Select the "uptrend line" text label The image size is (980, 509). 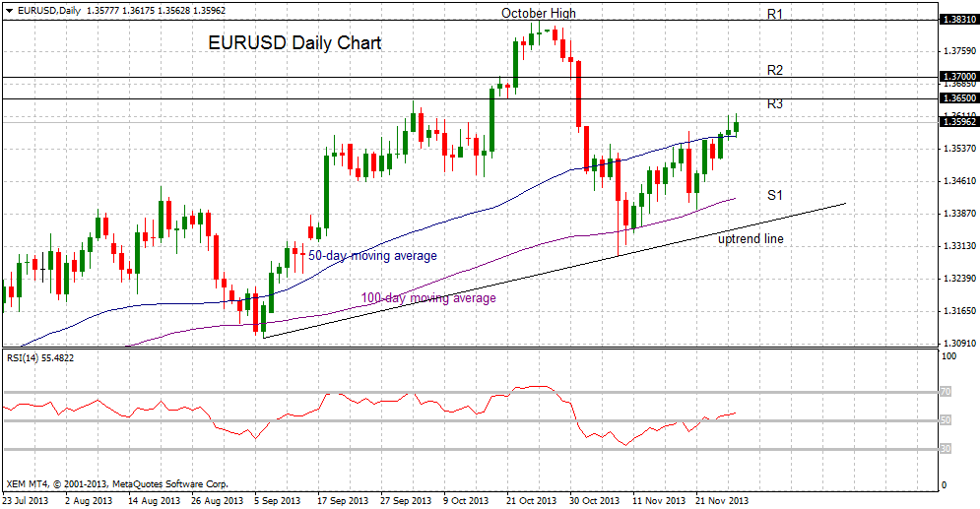(x=751, y=238)
